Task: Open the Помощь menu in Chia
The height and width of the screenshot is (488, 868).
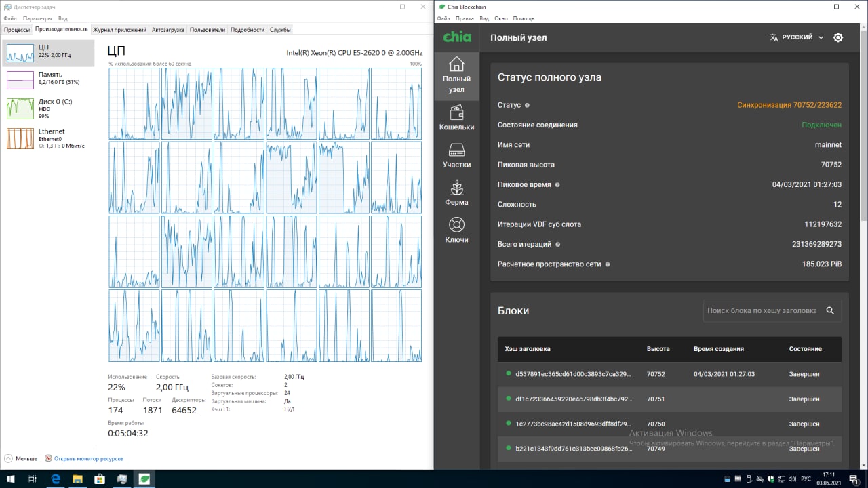Action: (x=524, y=18)
